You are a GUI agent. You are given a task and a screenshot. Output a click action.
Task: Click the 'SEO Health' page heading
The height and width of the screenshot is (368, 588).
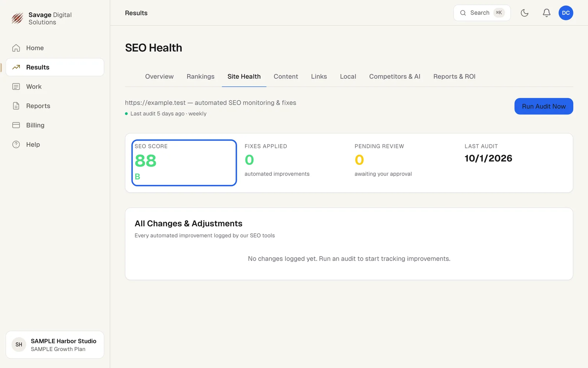tap(154, 48)
